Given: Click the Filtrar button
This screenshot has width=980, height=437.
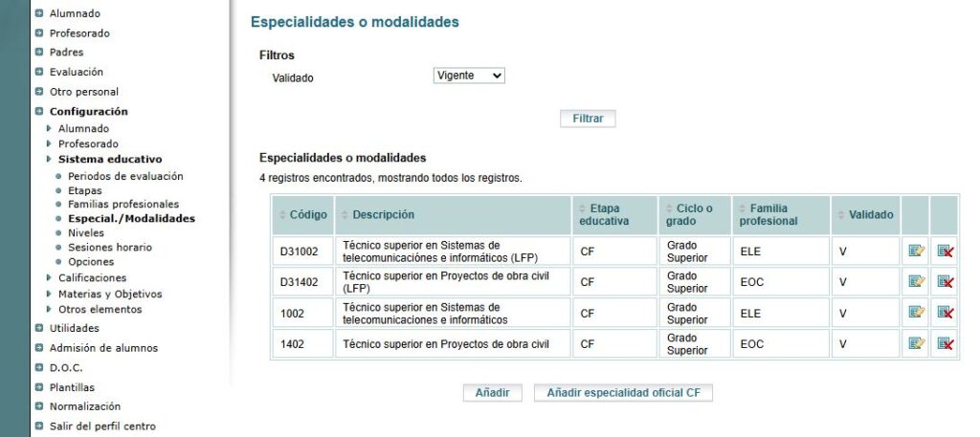Looking at the screenshot, I should [x=588, y=119].
